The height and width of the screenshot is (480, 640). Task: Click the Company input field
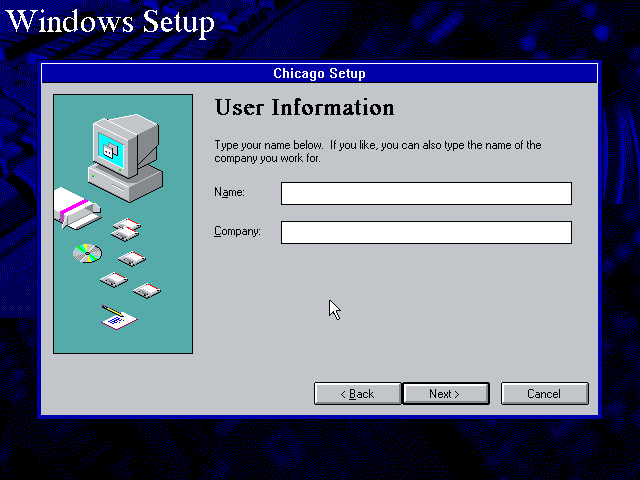point(426,233)
